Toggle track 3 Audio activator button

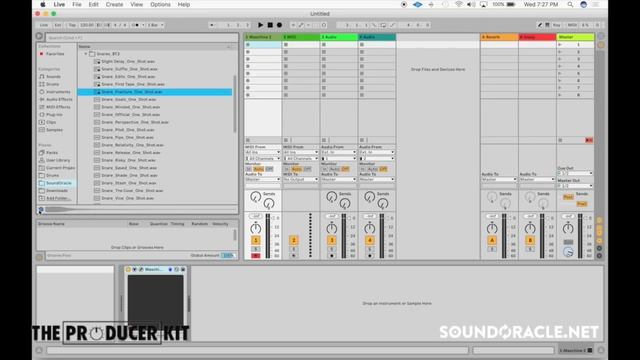click(331, 240)
